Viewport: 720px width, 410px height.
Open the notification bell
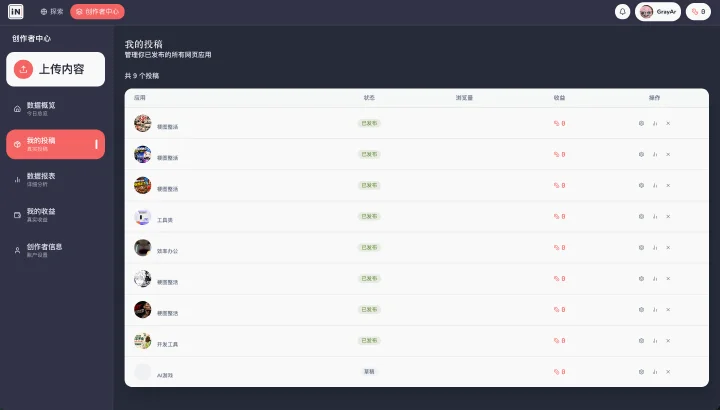pyautogui.click(x=622, y=12)
